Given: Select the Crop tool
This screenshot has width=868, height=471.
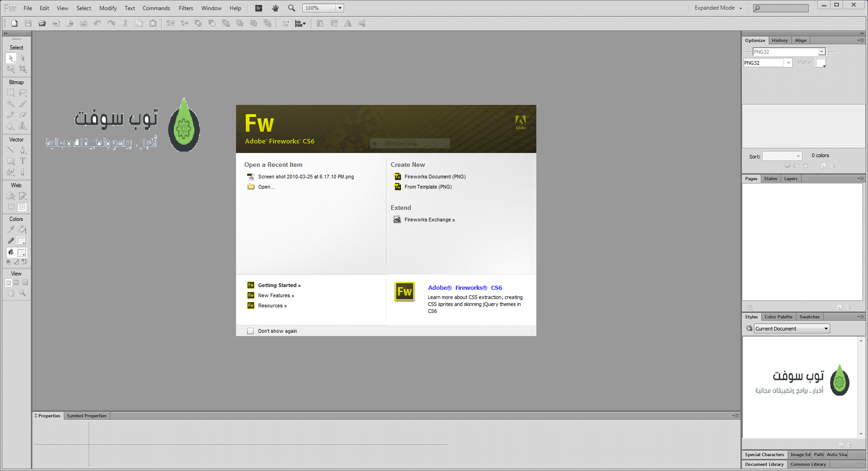Looking at the screenshot, I should click(x=23, y=69).
